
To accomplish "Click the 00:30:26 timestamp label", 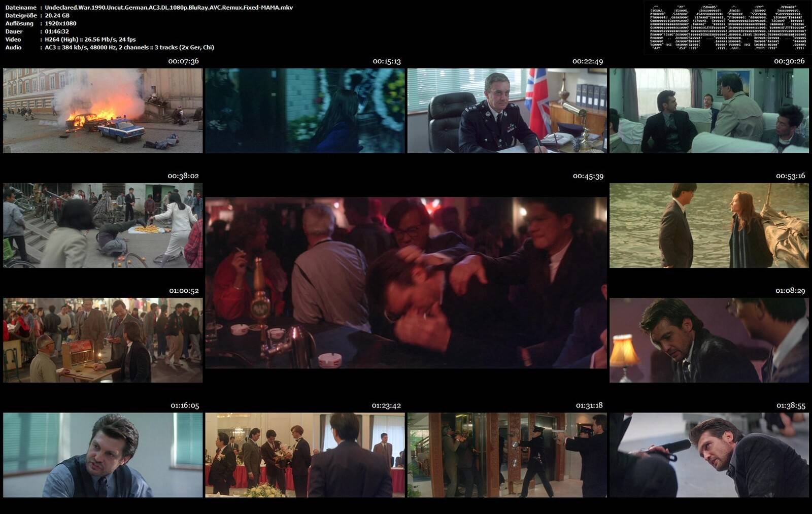I will [789, 61].
